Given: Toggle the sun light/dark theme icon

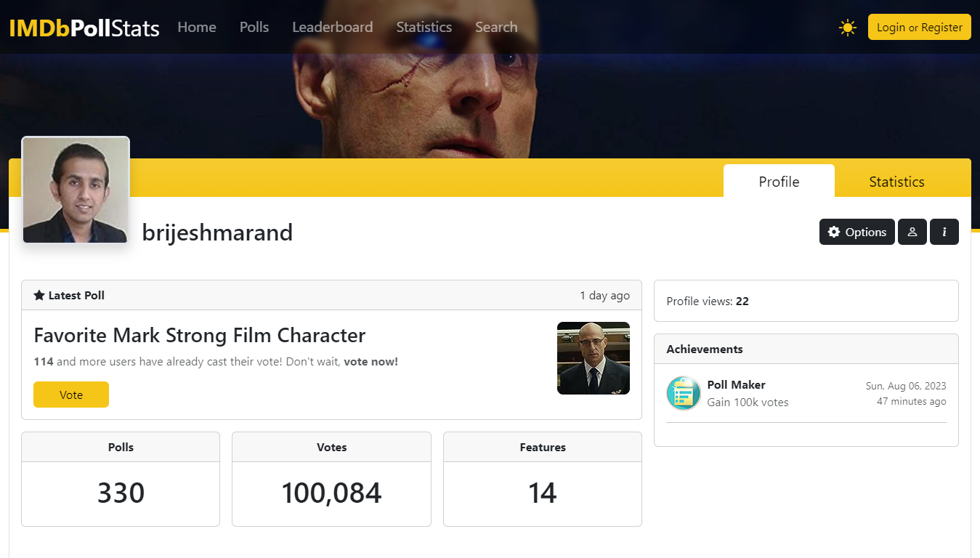Looking at the screenshot, I should [847, 28].
